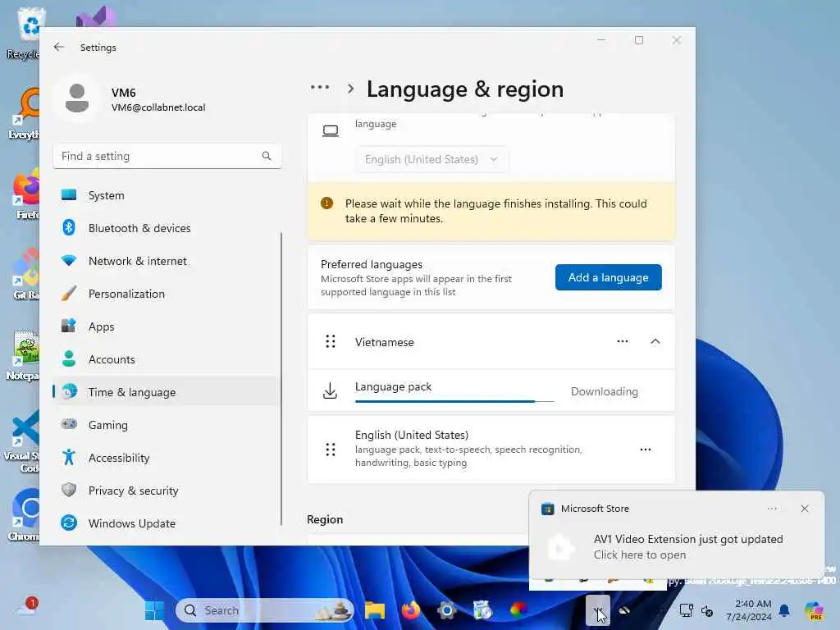Screen dimensions: 840x630
Task: Click the System monitor icon in sidebar
Action: pos(69,195)
